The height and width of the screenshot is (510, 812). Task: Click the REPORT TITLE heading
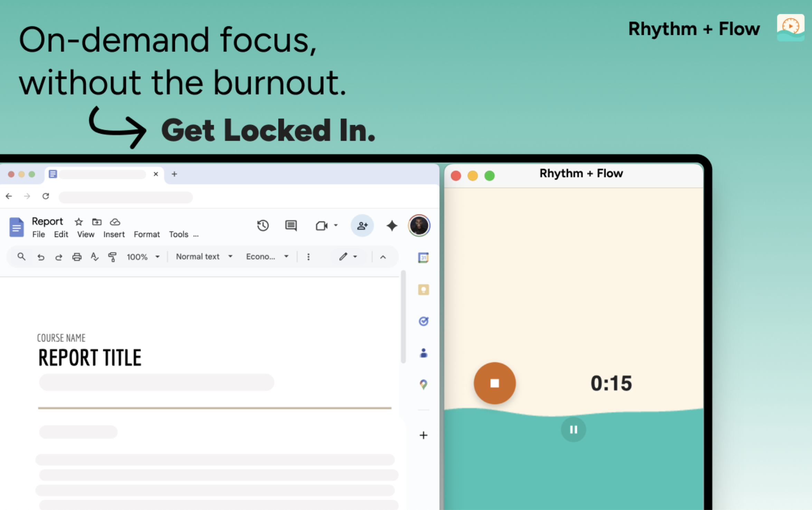pyautogui.click(x=89, y=358)
